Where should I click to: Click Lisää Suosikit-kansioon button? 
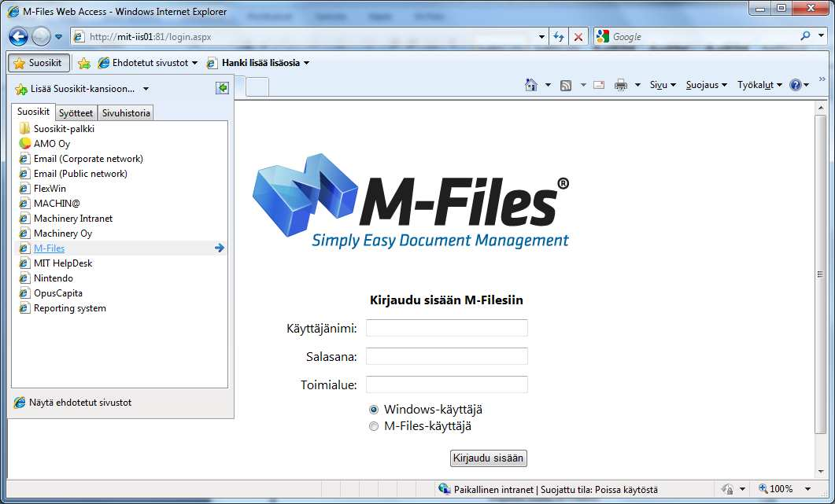pyautogui.click(x=75, y=89)
